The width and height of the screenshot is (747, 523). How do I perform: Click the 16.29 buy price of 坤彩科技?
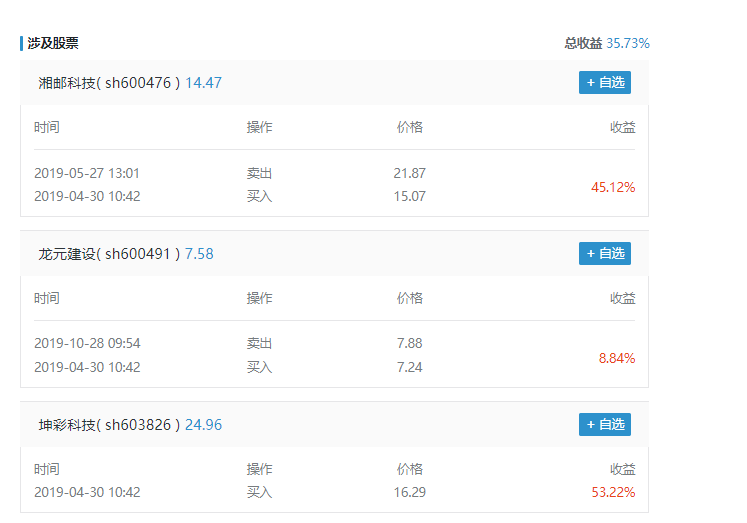pos(410,492)
